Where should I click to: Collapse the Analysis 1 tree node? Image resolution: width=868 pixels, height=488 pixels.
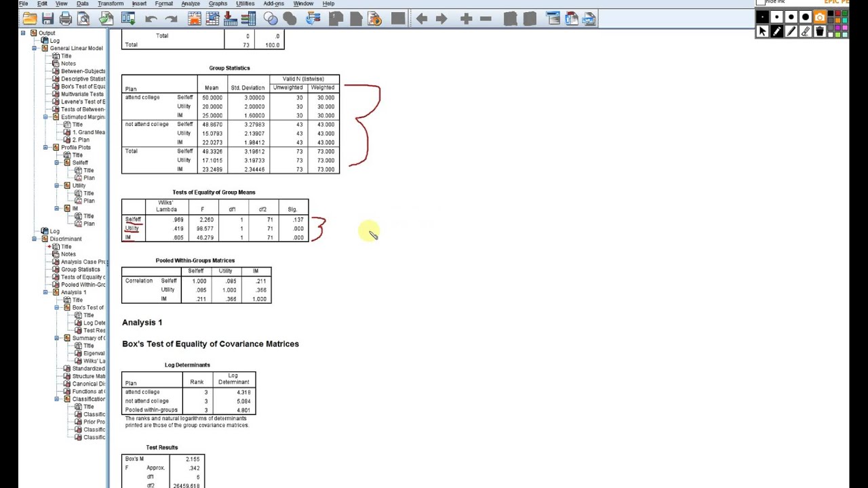pos(45,292)
